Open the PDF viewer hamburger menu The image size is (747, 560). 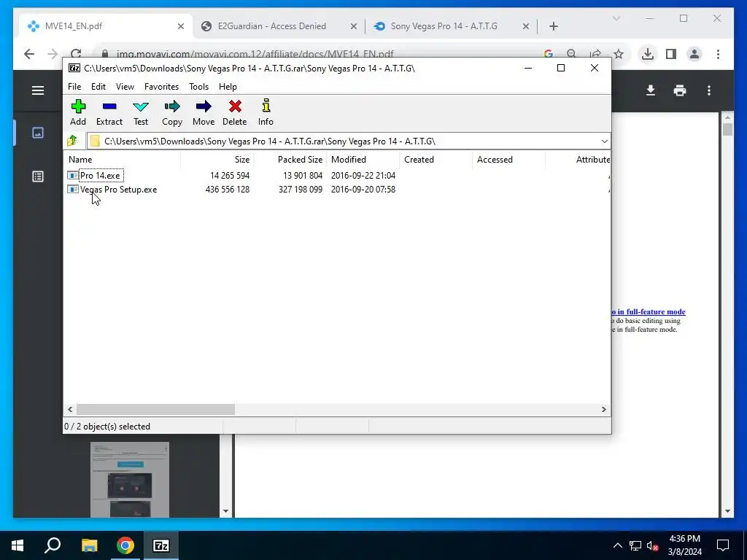tap(38, 90)
